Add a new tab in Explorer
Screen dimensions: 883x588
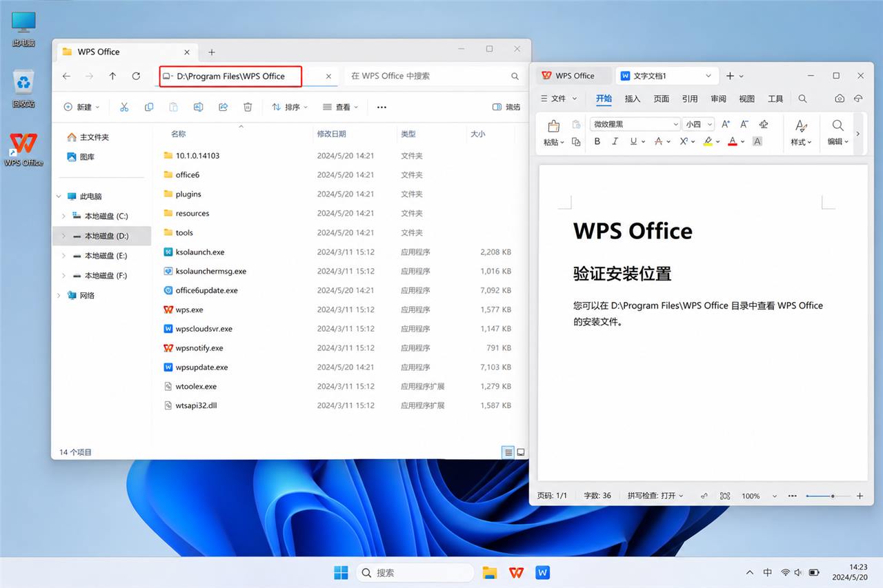(212, 52)
